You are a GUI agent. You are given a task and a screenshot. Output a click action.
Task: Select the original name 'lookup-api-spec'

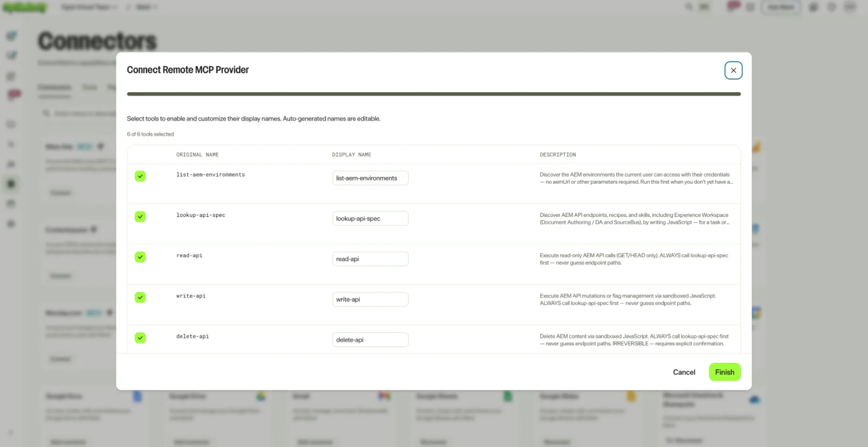200,215
